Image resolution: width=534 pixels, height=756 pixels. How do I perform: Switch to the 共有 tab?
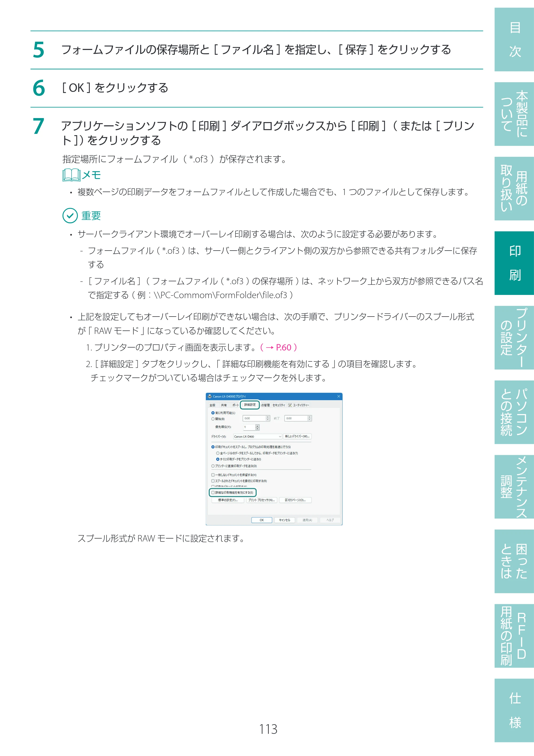coord(224,405)
